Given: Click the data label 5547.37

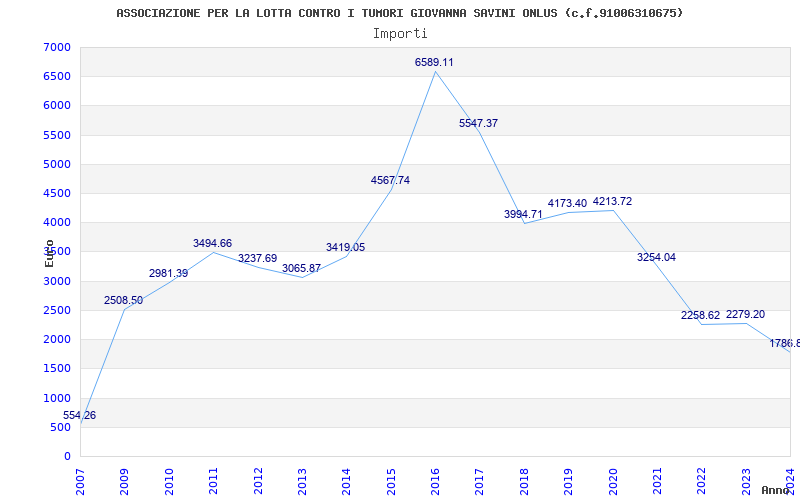Looking at the screenshot, I should point(478,123).
